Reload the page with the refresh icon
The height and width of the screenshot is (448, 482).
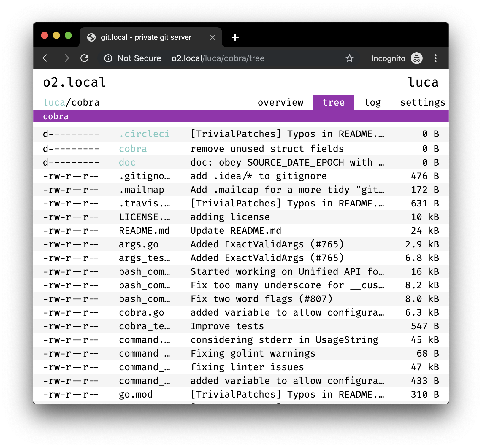(85, 58)
